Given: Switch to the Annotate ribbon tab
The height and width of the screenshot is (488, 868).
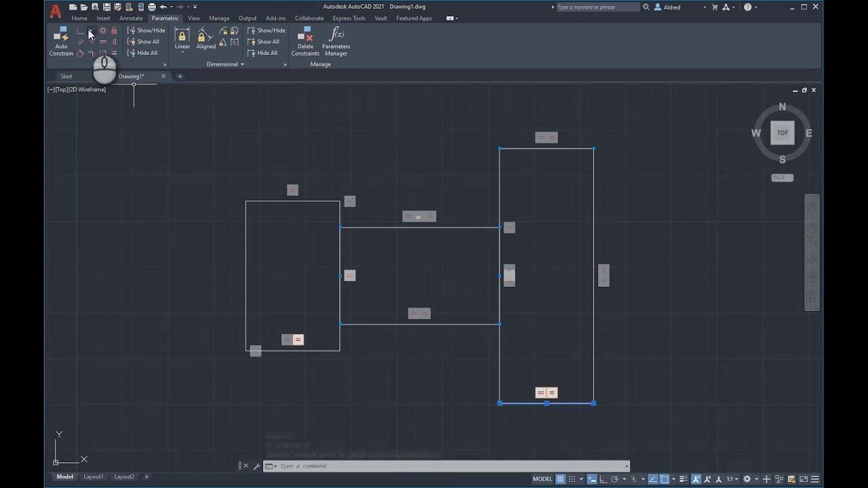Looking at the screenshot, I should point(131,18).
